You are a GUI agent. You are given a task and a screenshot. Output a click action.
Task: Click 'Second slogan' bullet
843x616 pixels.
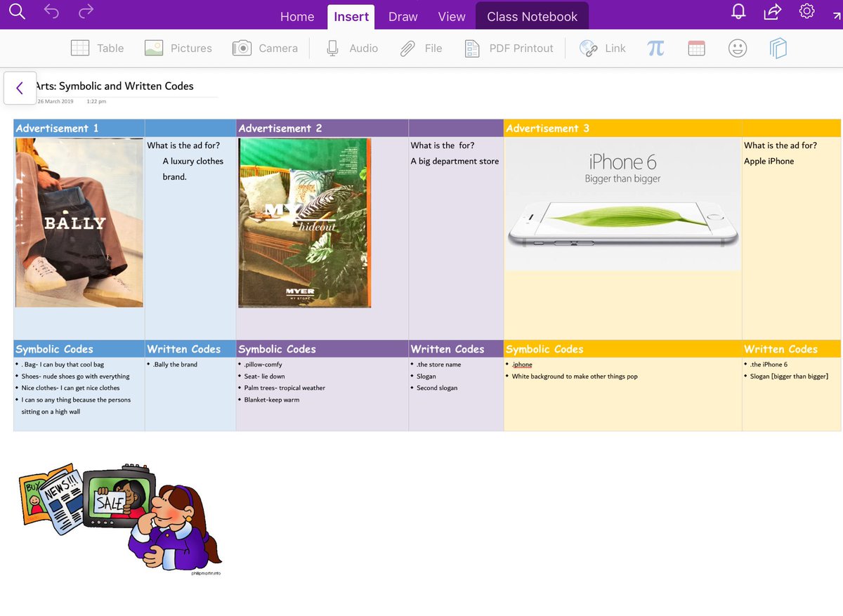click(x=437, y=388)
